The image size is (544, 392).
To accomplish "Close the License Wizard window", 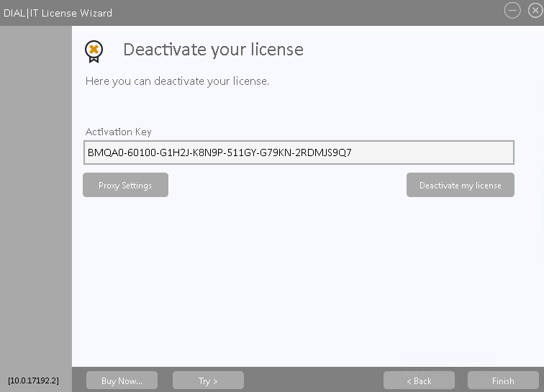I will [535, 10].
